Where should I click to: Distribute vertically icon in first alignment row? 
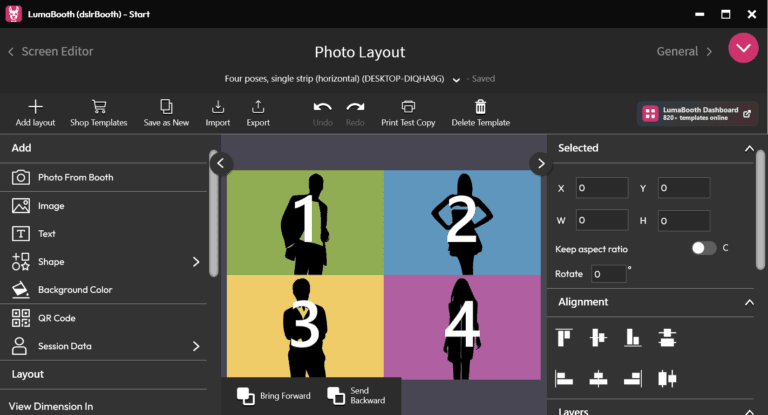click(x=667, y=338)
